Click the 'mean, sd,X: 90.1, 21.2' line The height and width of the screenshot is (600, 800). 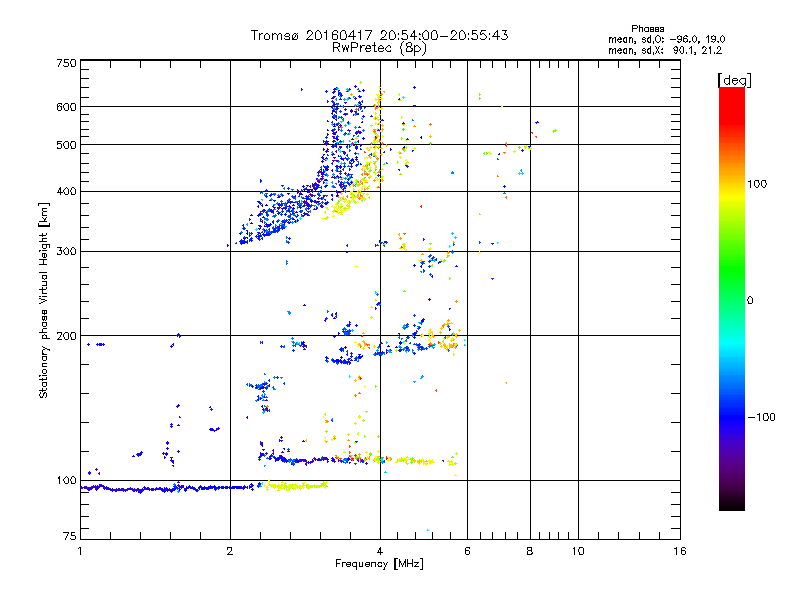[665, 50]
